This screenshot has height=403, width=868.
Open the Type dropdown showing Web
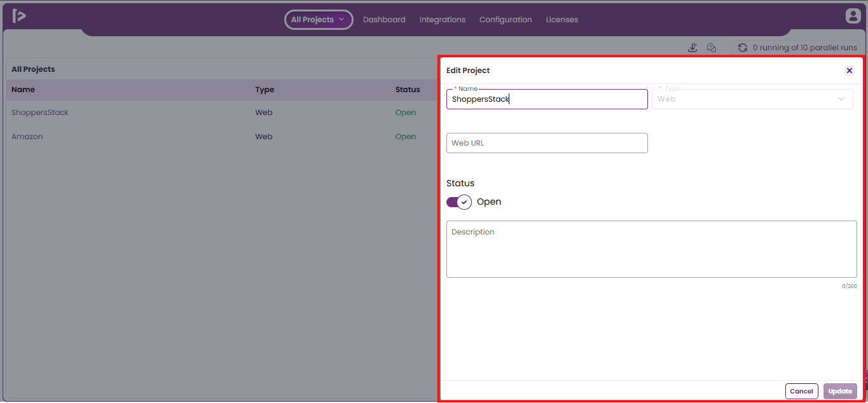tap(752, 99)
